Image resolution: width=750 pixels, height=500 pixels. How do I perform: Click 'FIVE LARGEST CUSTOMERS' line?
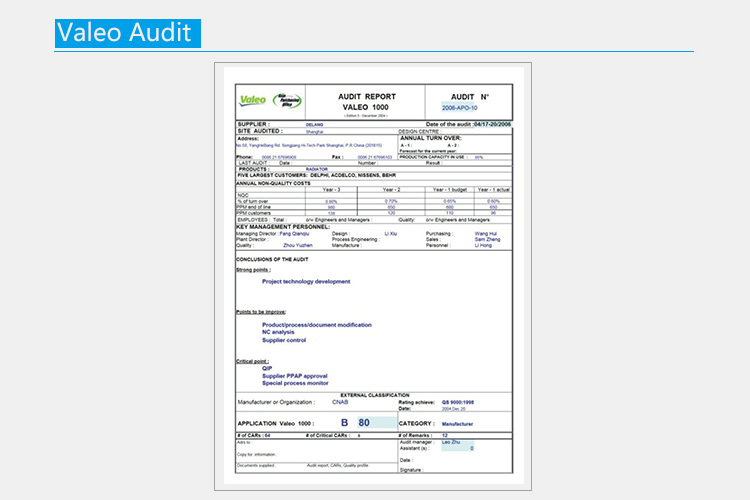pyautogui.click(x=316, y=175)
